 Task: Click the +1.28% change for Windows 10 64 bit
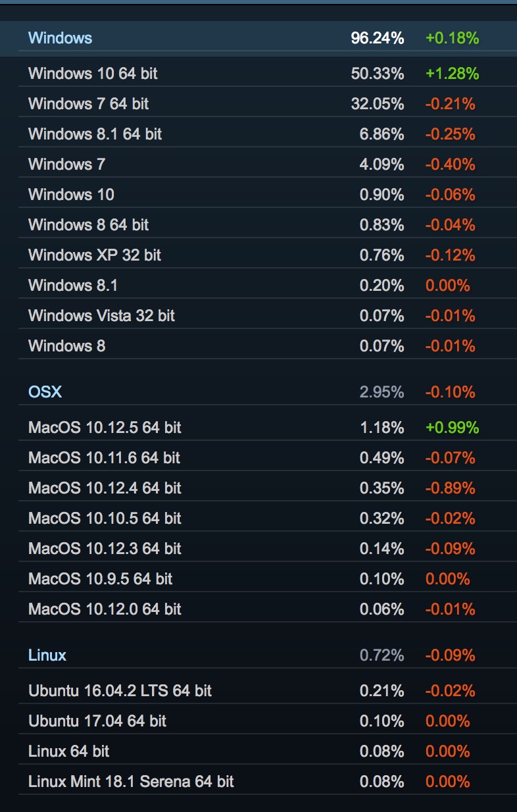click(x=452, y=74)
